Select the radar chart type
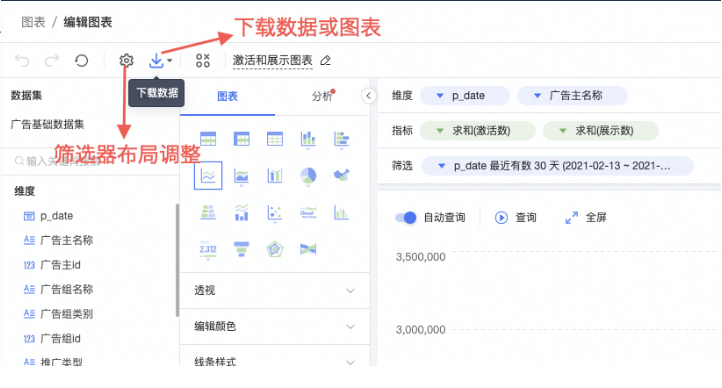Image resolution: width=722 pixels, height=388 pixels. pos(275,249)
